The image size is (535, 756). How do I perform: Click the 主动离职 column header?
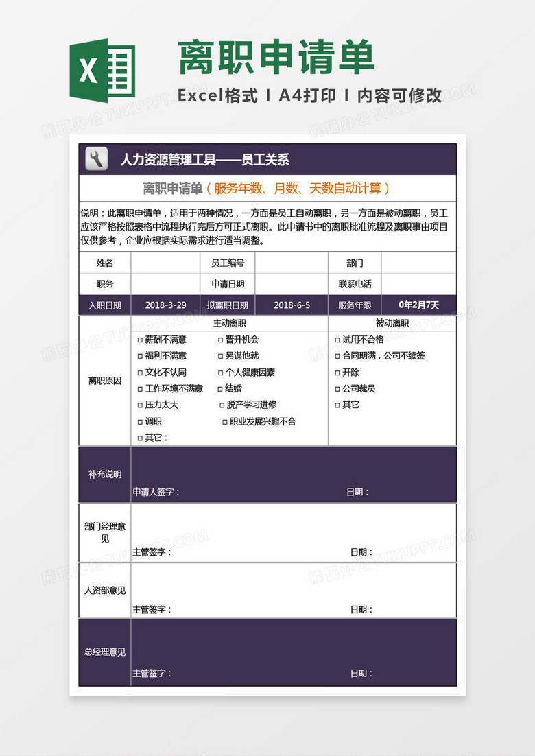[229, 324]
